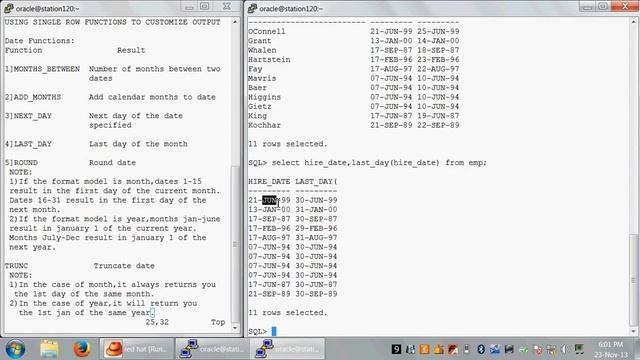This screenshot has height=360, width=640.
Task: Switch to the second oracle@station PuTTY taskbar button
Action: (x=287, y=349)
